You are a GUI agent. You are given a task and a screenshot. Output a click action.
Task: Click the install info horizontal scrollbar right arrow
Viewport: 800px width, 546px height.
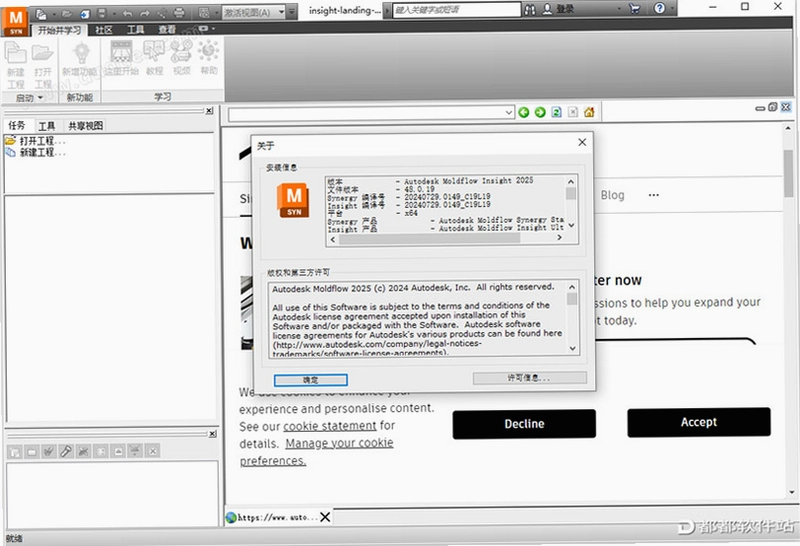[559, 238]
